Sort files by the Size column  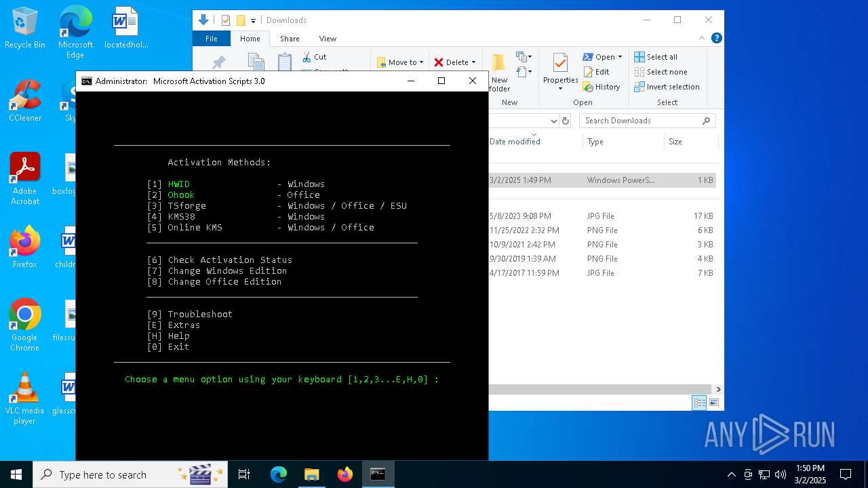pos(690,142)
